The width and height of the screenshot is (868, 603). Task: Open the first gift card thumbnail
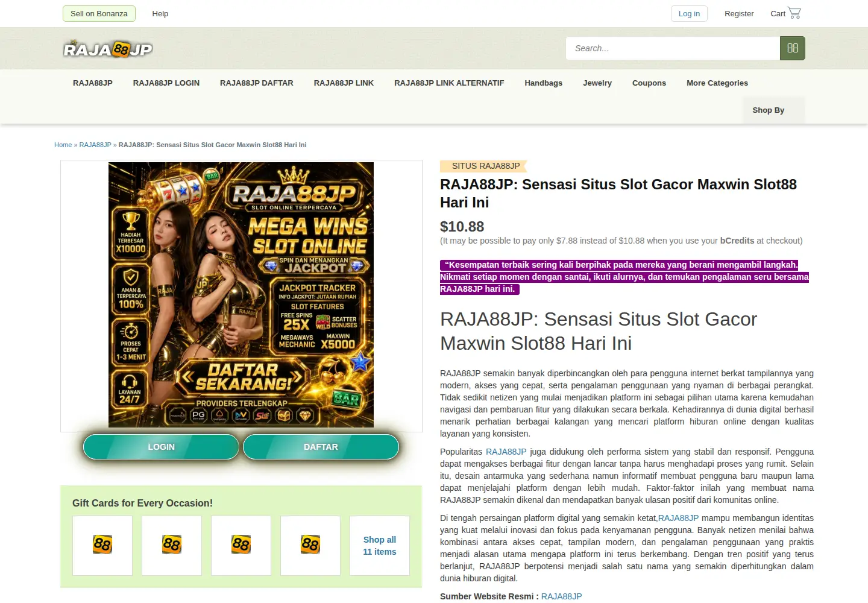point(102,546)
